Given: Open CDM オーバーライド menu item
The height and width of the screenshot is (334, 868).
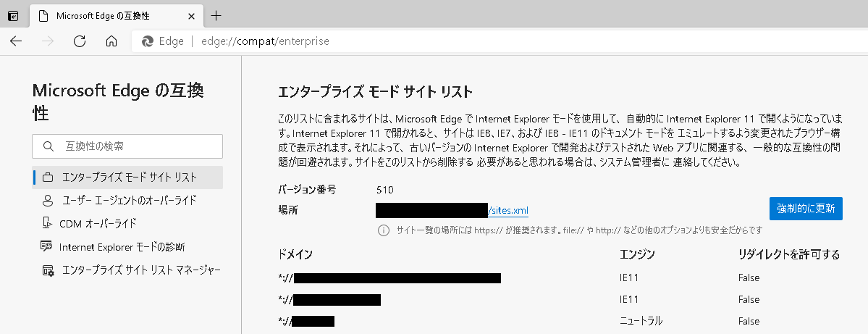Looking at the screenshot, I should click(x=127, y=224).
